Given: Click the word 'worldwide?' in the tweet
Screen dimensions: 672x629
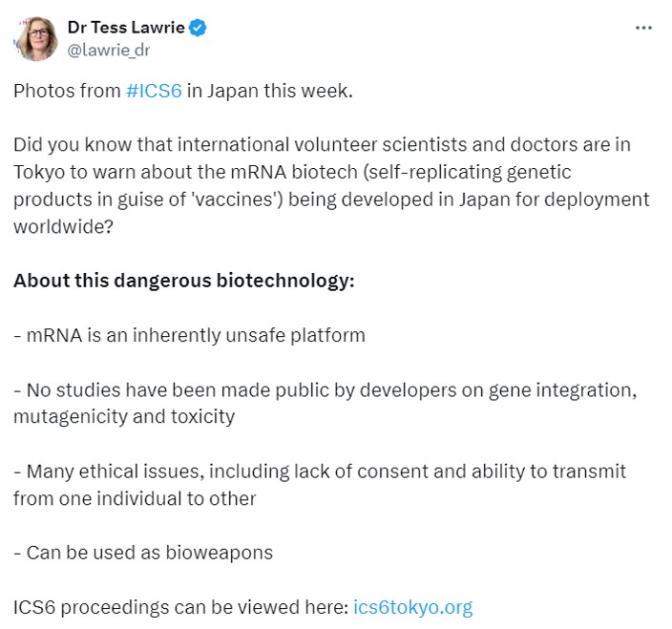Looking at the screenshot, I should point(54,227).
